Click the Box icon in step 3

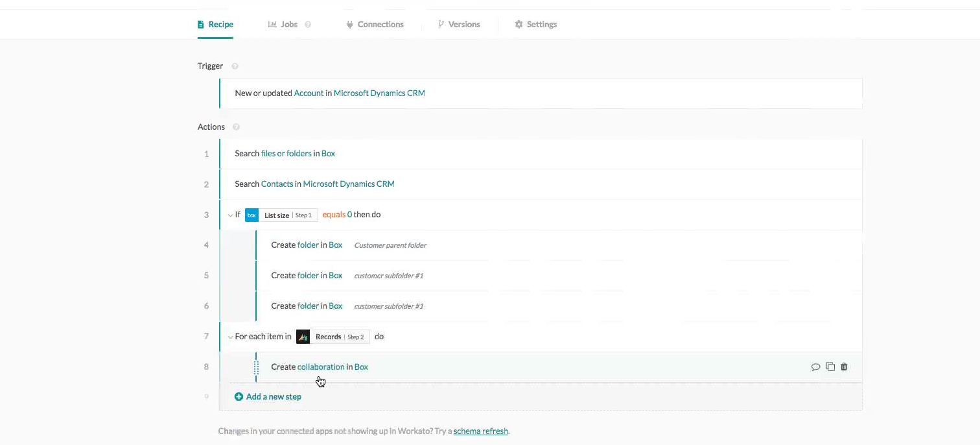click(x=251, y=215)
